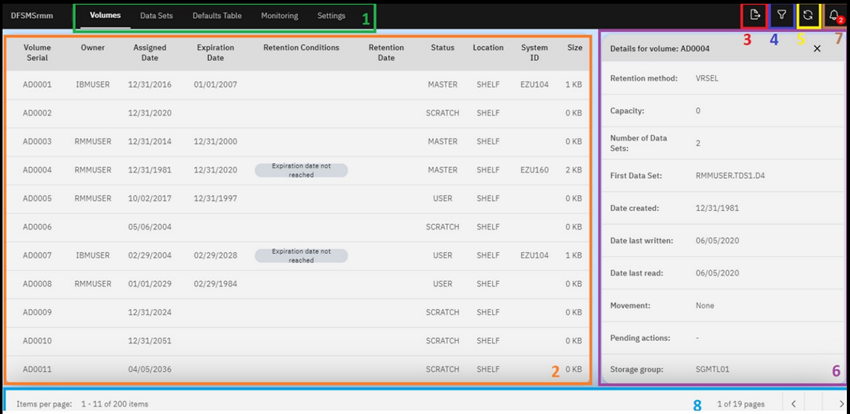The width and height of the screenshot is (850, 414).
Task: Click the Items per page label
Action: tap(44, 404)
